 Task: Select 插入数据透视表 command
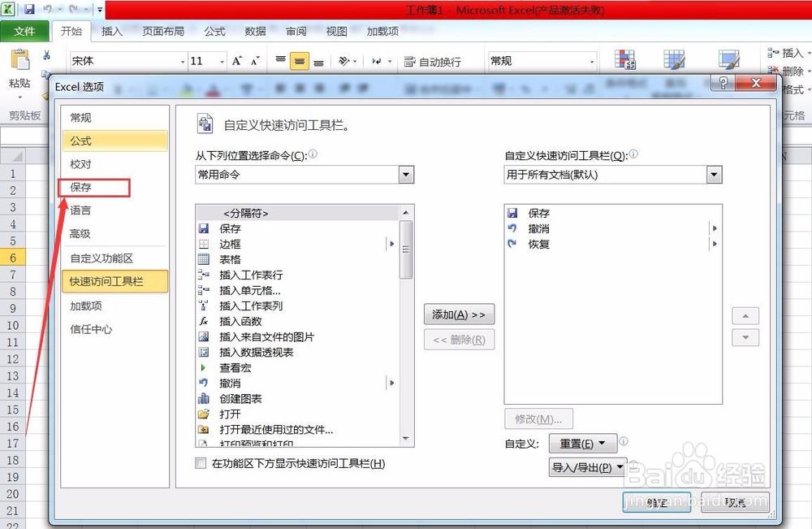point(297,353)
